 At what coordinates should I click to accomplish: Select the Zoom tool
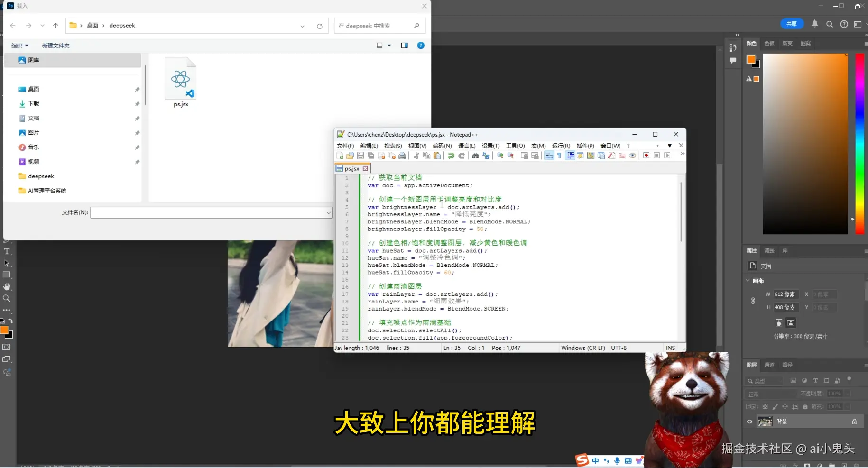pyautogui.click(x=7, y=299)
